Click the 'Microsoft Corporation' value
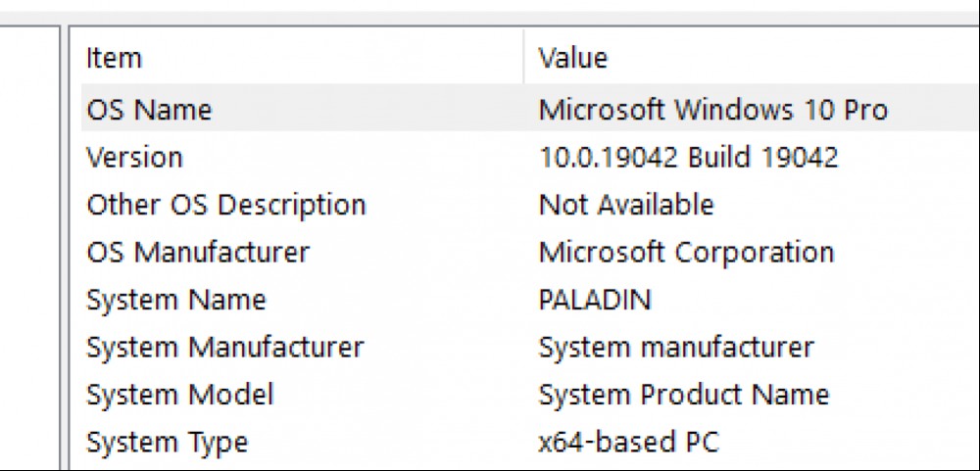Viewport: 980px width, 471px height. [686, 253]
